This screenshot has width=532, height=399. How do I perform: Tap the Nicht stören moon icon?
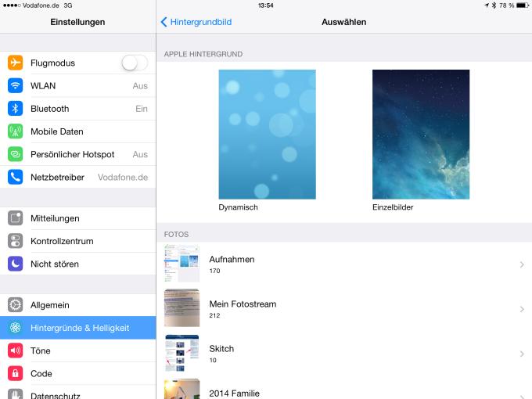16,264
